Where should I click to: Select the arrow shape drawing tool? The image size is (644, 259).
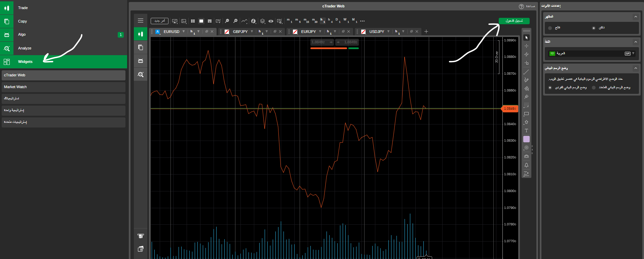[526, 122]
